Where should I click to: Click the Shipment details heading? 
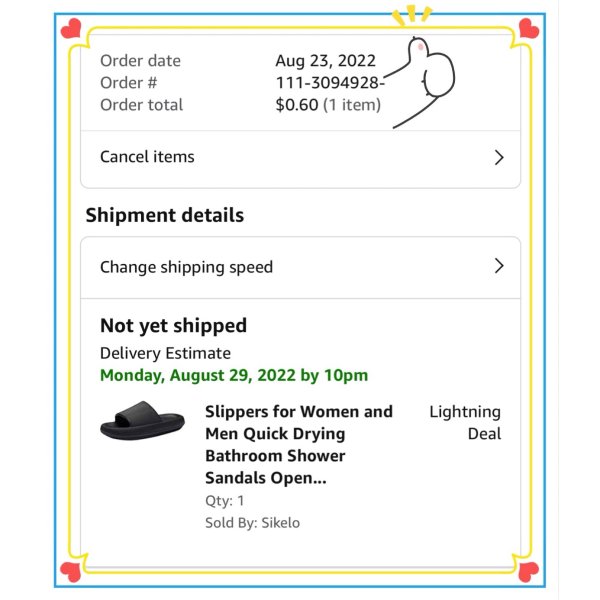click(165, 215)
